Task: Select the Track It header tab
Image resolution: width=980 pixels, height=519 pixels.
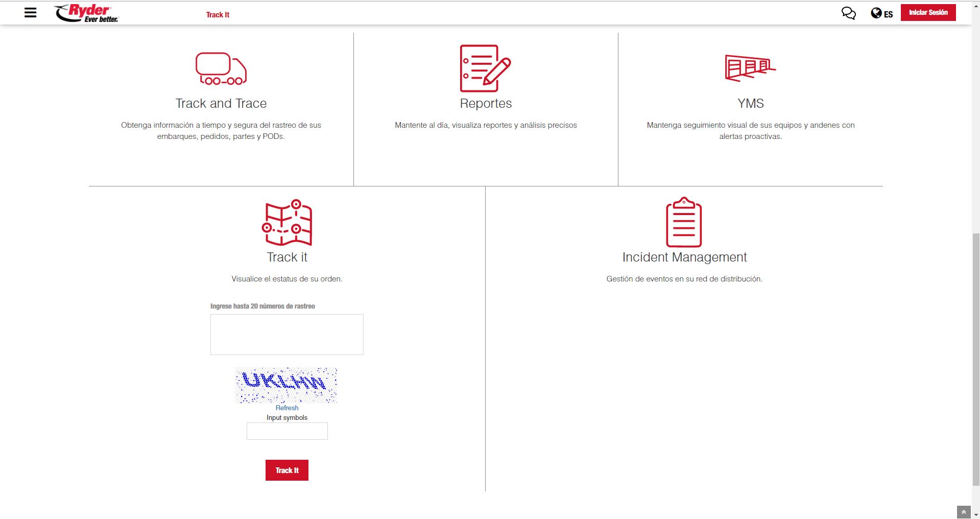Action: point(218,15)
